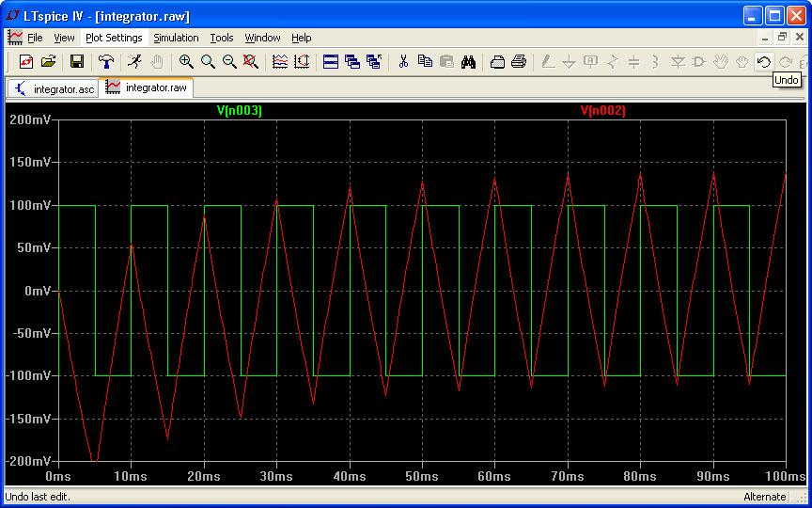
Task: Click the scissors Cut icon
Action: (x=403, y=62)
